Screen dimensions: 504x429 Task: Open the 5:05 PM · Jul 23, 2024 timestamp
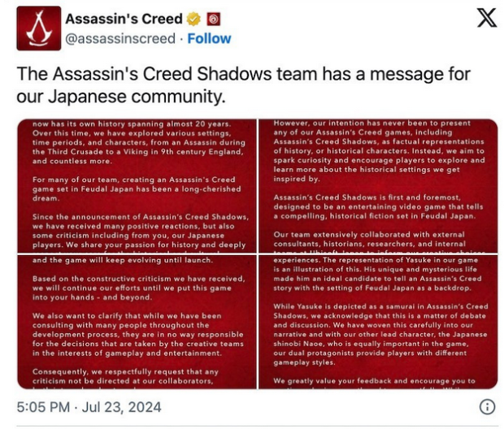point(89,406)
